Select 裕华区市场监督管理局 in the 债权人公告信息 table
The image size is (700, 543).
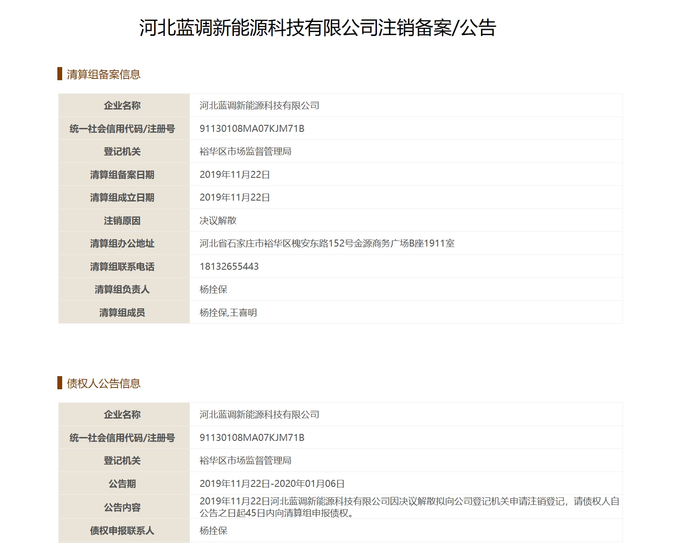[x=245, y=460]
